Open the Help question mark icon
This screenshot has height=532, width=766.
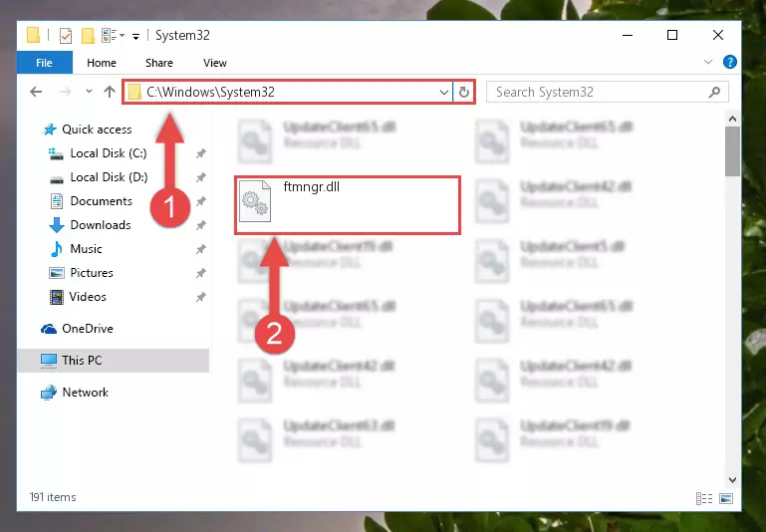click(729, 62)
